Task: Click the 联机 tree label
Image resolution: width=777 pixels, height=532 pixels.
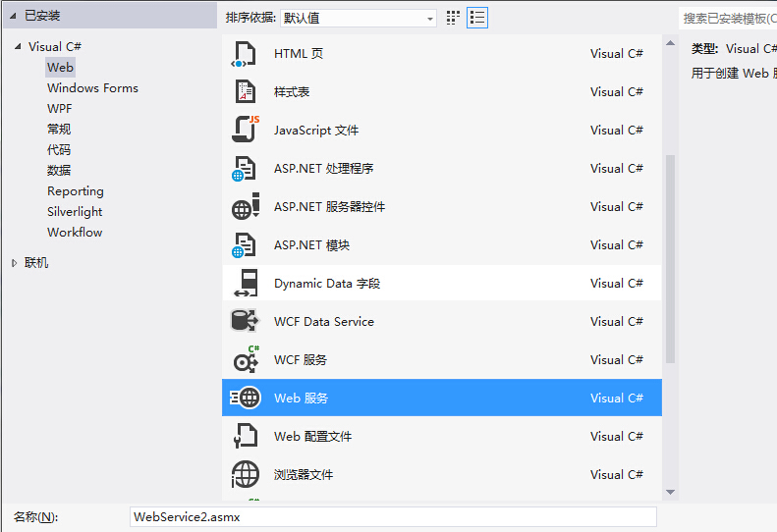Action: pyautogui.click(x=36, y=263)
